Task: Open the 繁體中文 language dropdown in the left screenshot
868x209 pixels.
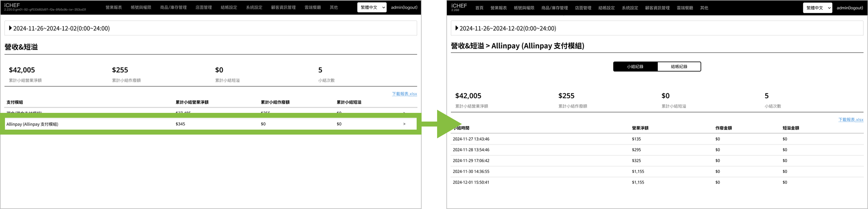Action: tap(371, 7)
